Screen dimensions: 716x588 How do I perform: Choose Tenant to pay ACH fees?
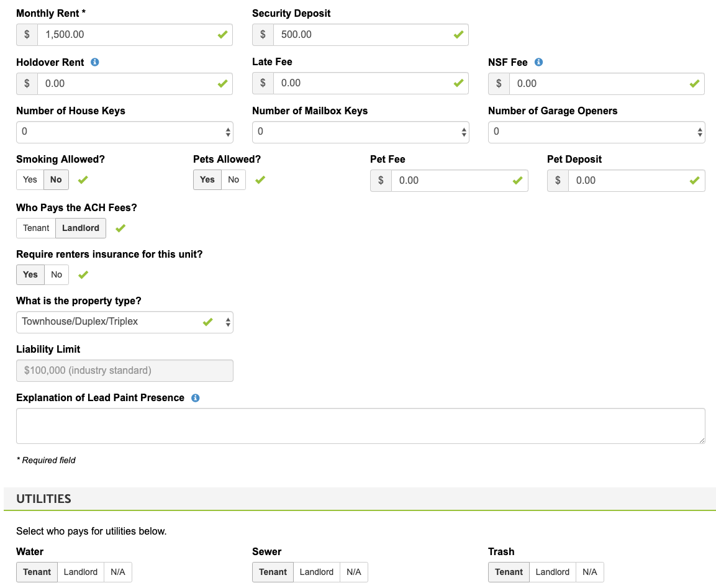[36, 228]
